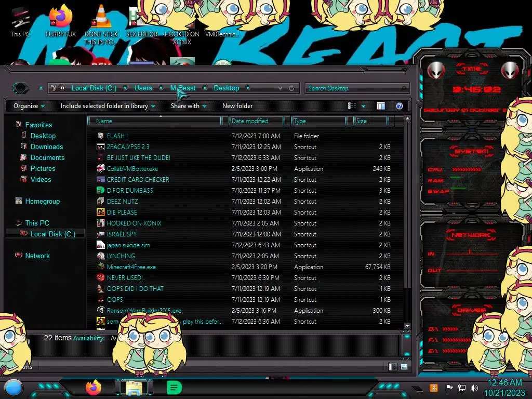This screenshot has height=399, width=532.
Task: Select the D FOR DUMBASS icon
Action: (100, 190)
